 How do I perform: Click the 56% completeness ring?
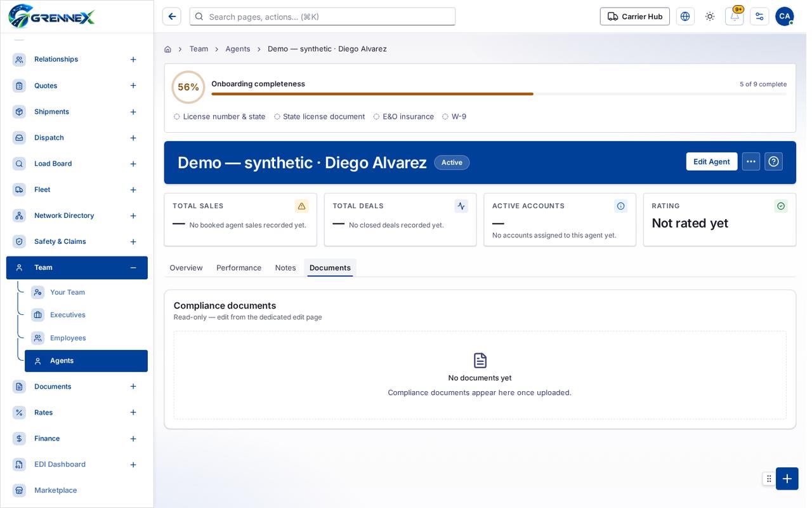point(188,87)
